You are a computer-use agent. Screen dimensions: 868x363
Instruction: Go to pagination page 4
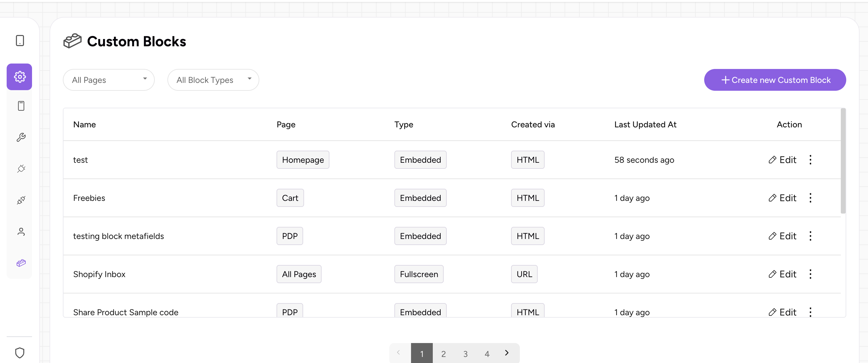487,354
